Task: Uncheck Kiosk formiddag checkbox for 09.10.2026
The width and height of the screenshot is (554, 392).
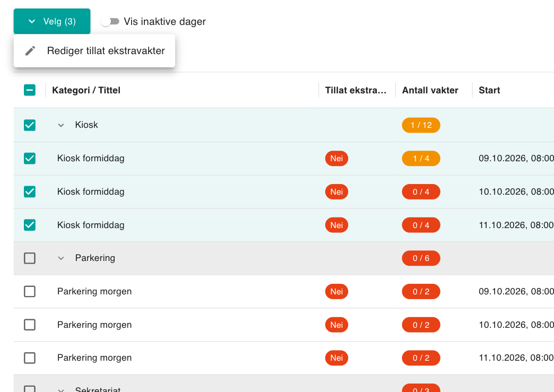Action: tap(30, 158)
